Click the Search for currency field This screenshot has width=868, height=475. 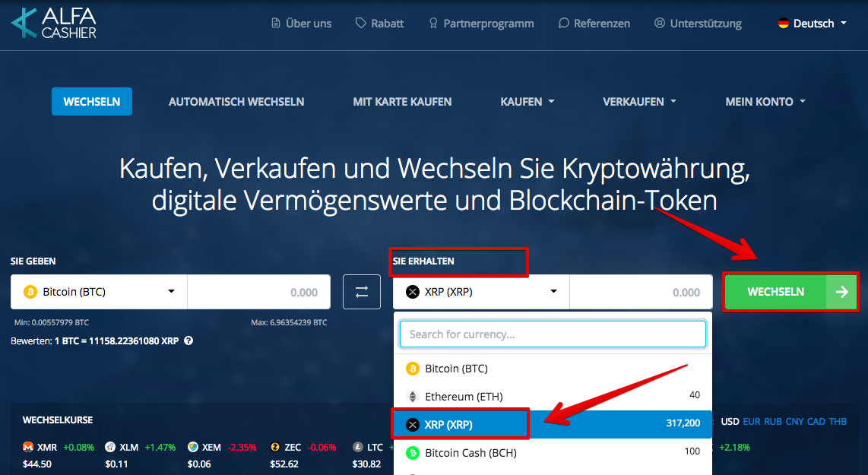click(553, 334)
